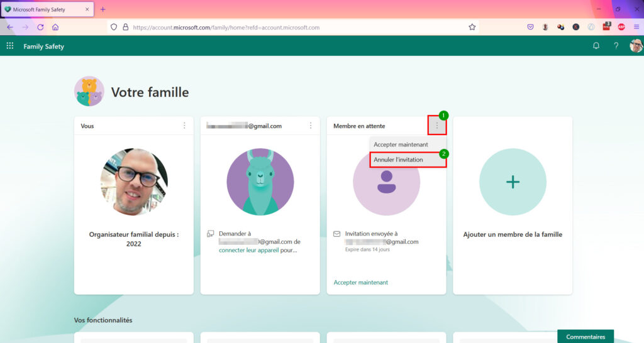The width and height of the screenshot is (644, 343).
Task: Click the family bears group icon
Action: 89,91
